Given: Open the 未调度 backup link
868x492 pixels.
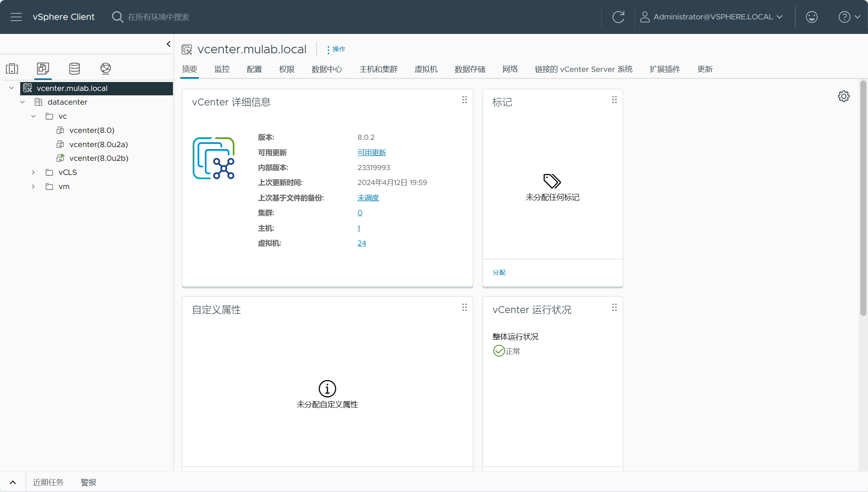Looking at the screenshot, I should click(368, 198).
